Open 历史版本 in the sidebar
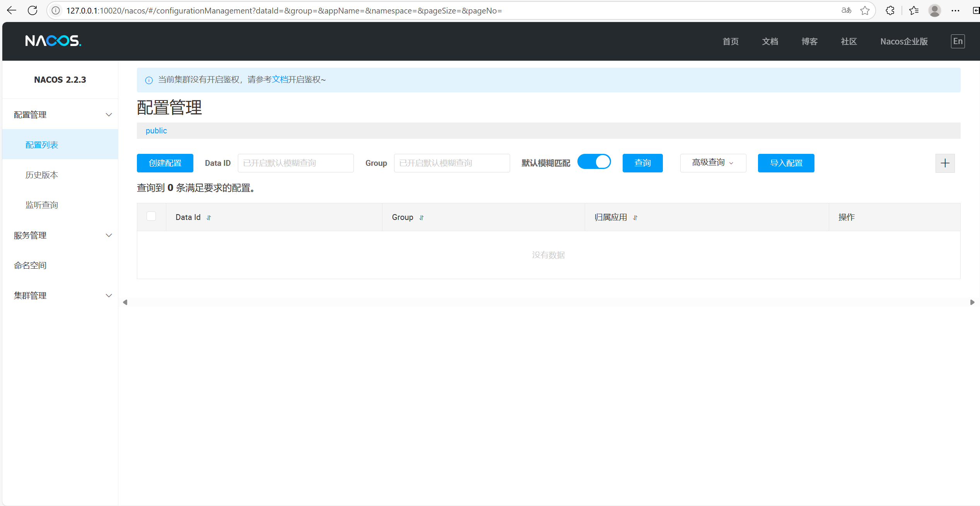Viewport: 980px width, 506px height. (x=42, y=175)
